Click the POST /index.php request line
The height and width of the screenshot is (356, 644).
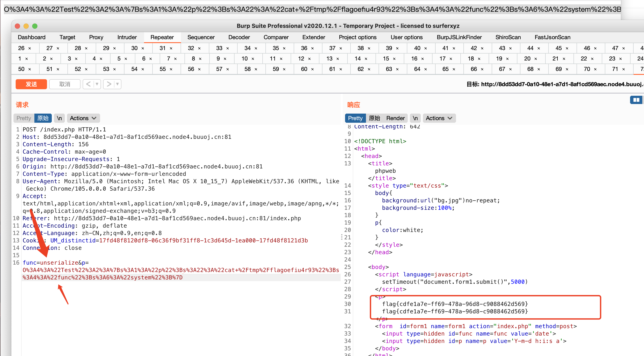(64, 129)
